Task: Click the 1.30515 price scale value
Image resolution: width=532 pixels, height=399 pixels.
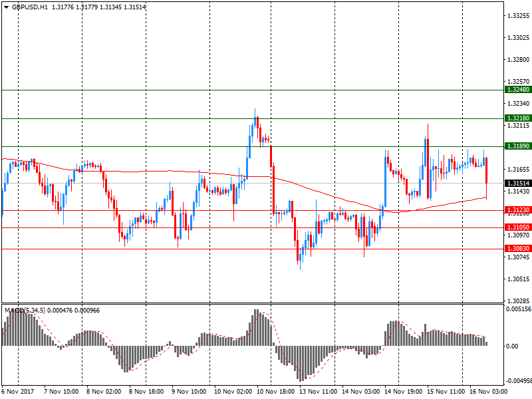Action: coord(518,279)
